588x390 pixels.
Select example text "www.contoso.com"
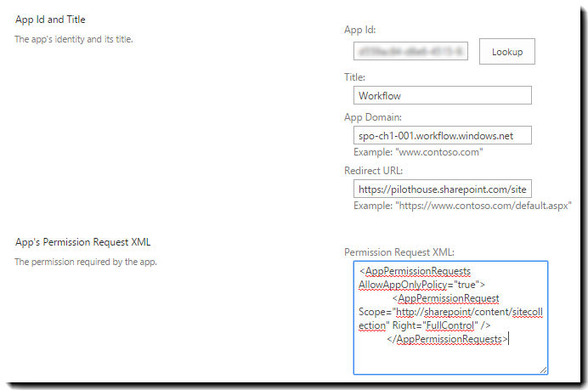point(418,152)
